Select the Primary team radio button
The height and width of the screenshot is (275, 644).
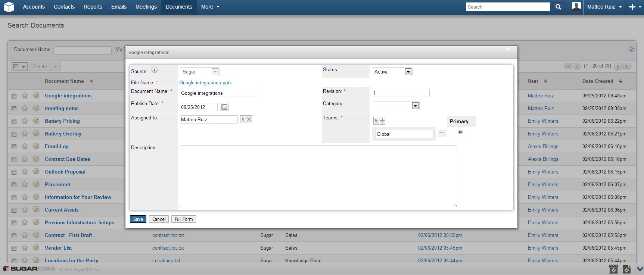(460, 132)
